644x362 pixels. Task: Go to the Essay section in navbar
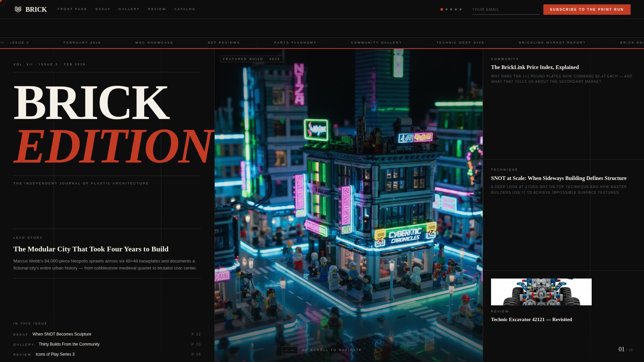[103, 9]
